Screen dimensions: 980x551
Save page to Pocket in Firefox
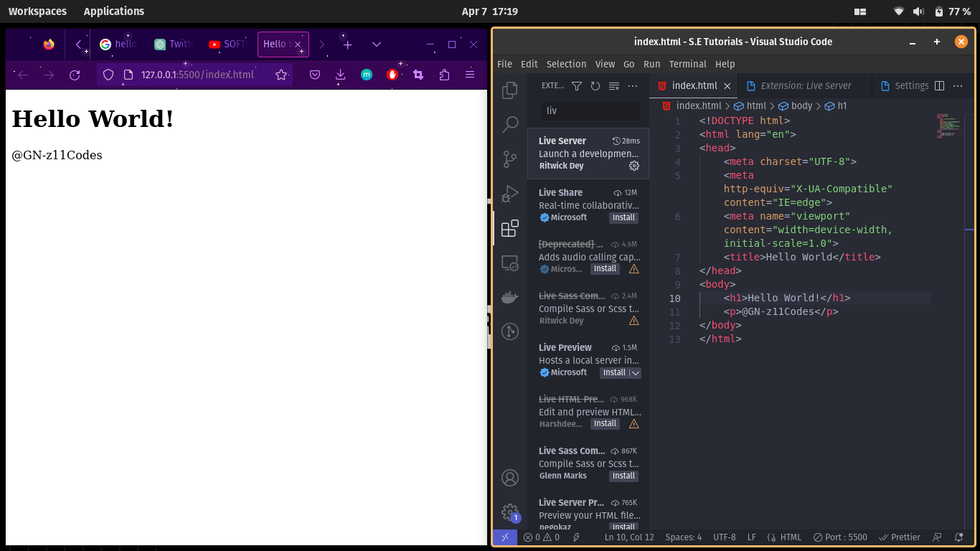coord(315,75)
